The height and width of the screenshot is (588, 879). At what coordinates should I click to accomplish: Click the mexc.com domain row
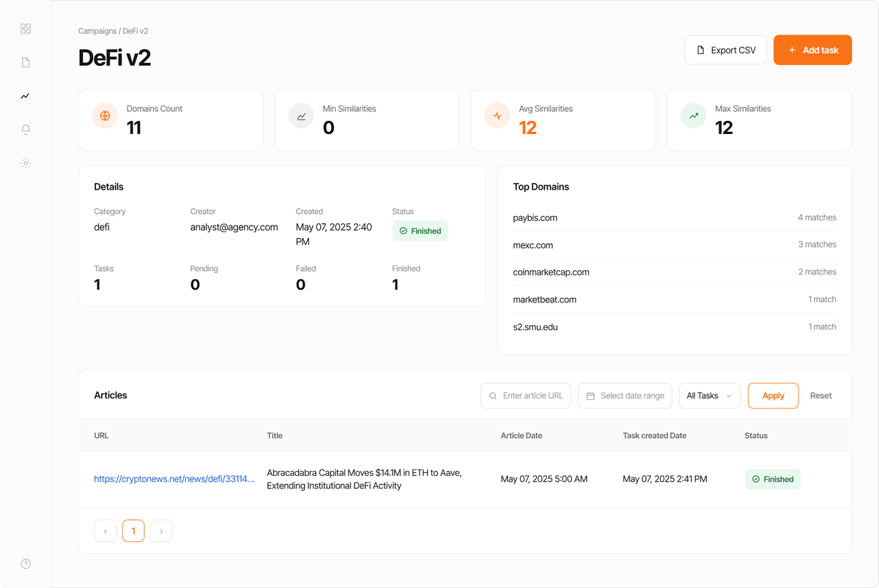pos(675,245)
